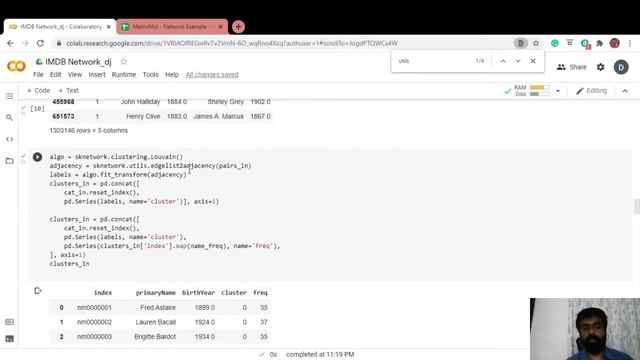Open the browser extensions puzzle icon
Viewport: 640px width, 360px height.
(600, 43)
